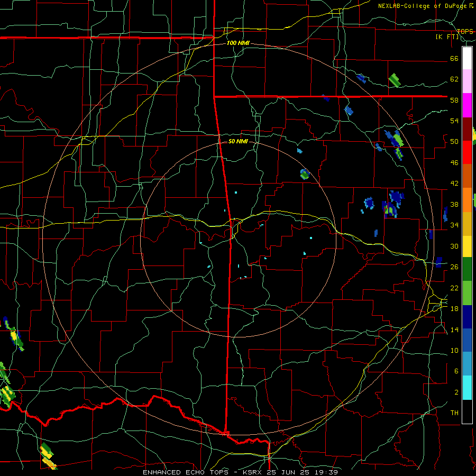
Task: Click the 100 NMI range ring label
Action: (238, 43)
